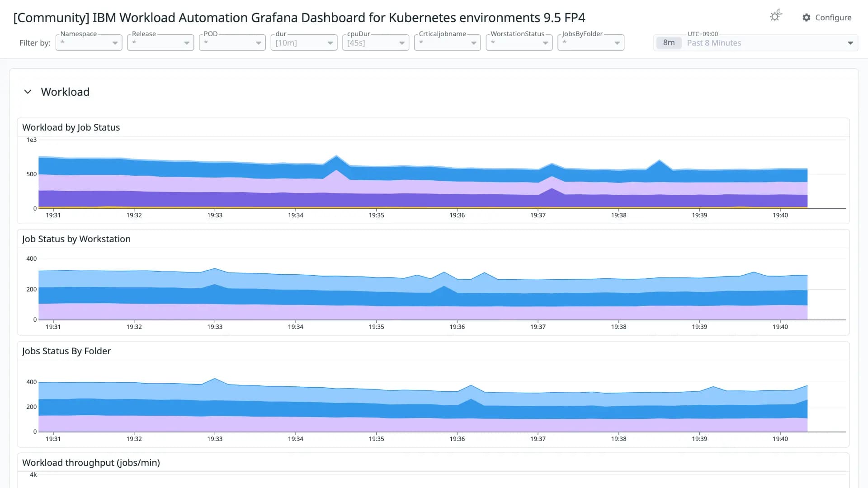
Task: Open the Configure settings
Action: click(x=827, y=17)
